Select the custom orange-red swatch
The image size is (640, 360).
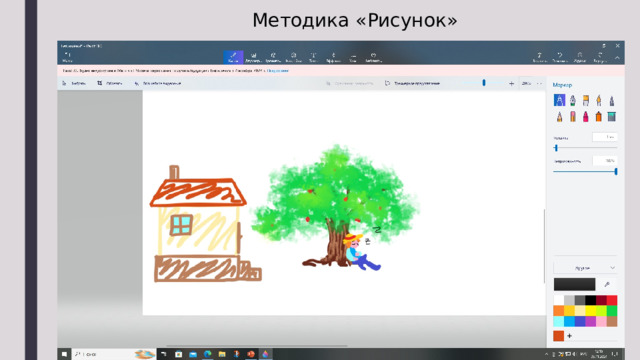click(558, 336)
